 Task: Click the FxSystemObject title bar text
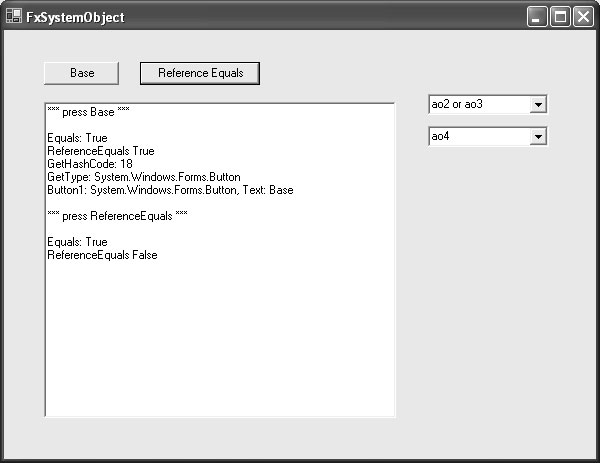click(75, 18)
